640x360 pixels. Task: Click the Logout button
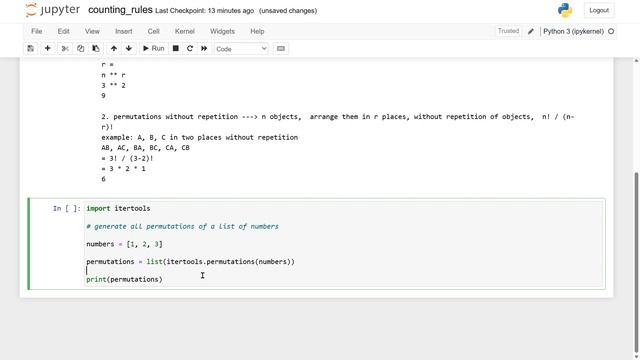(599, 11)
